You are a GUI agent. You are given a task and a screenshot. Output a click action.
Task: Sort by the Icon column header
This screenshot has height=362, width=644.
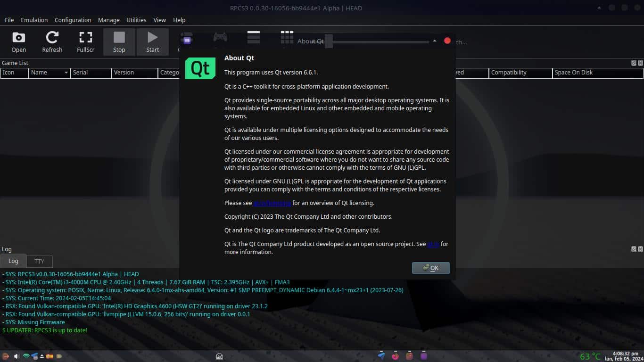pos(15,73)
